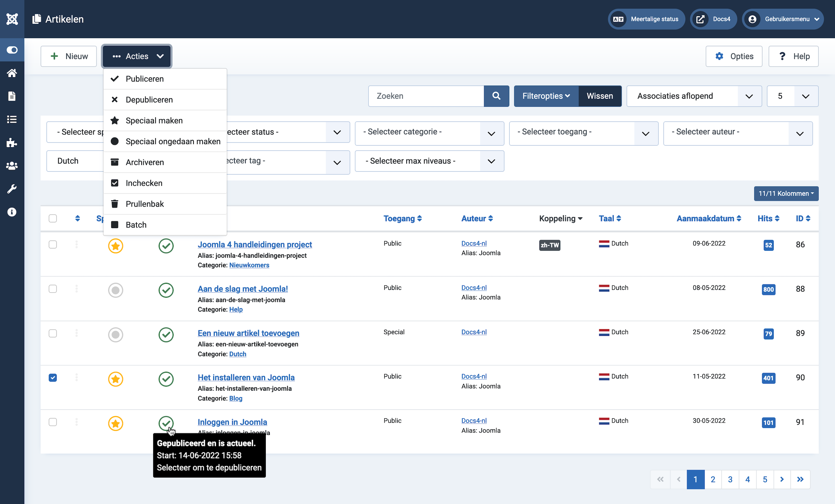Image resolution: width=835 pixels, height=504 pixels.
Task: Open the 11/11 Kolommen dropdown
Action: click(786, 193)
